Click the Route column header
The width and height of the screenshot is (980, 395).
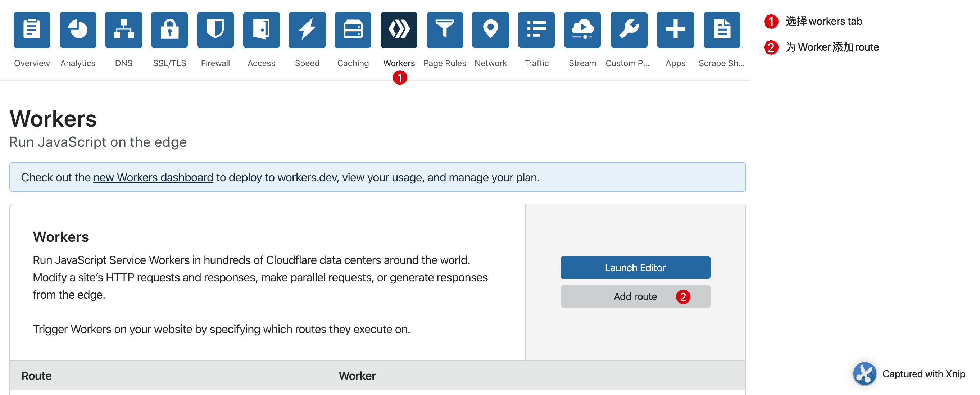click(37, 376)
